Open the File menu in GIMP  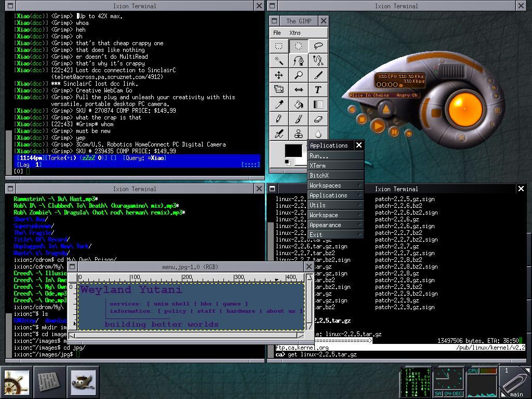[x=277, y=33]
